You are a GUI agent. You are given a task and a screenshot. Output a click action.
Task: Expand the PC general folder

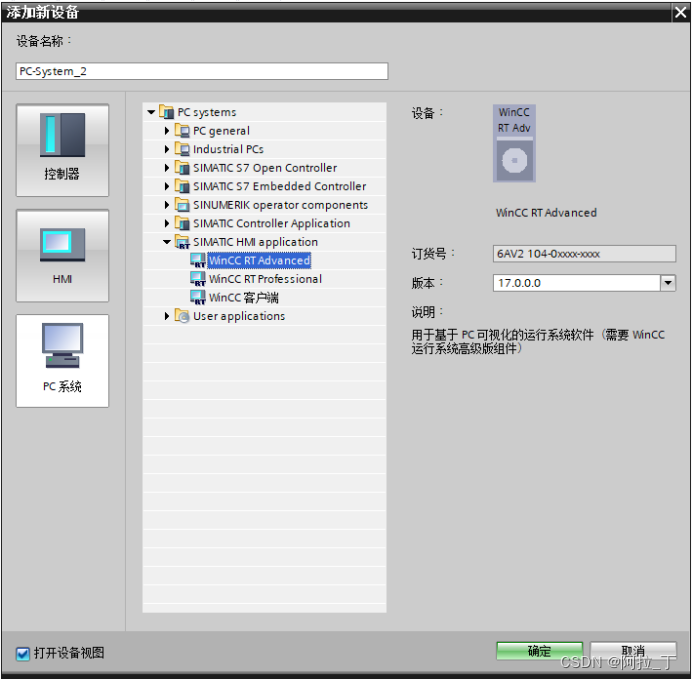tap(167, 131)
